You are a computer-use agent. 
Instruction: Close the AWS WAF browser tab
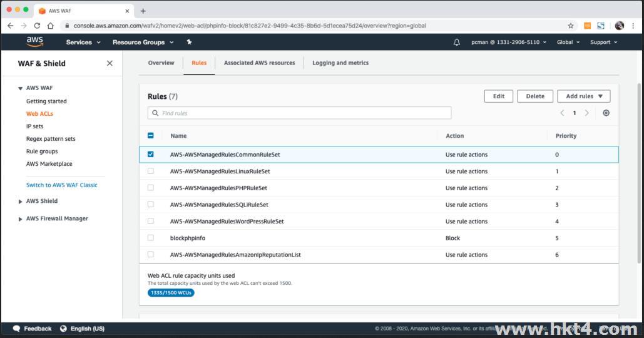pos(127,11)
